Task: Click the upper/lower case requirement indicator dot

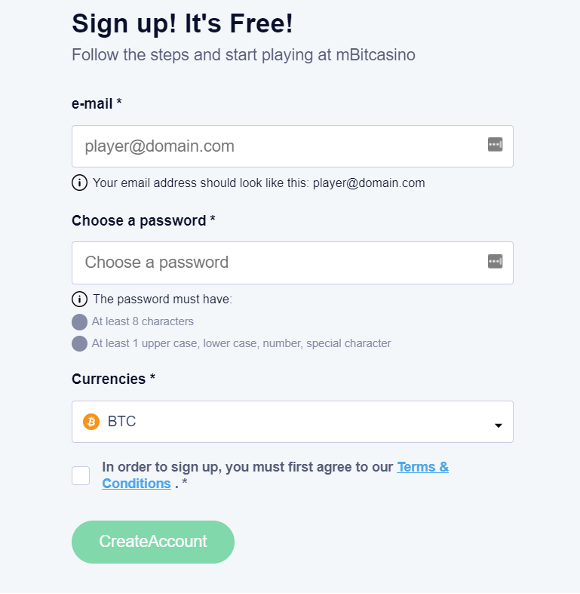Action: point(80,344)
